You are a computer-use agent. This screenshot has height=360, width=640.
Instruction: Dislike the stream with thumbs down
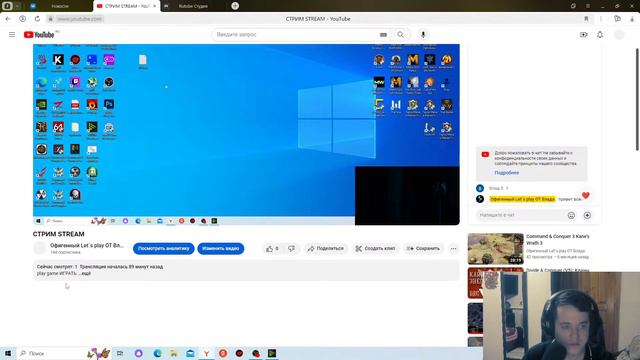point(291,248)
